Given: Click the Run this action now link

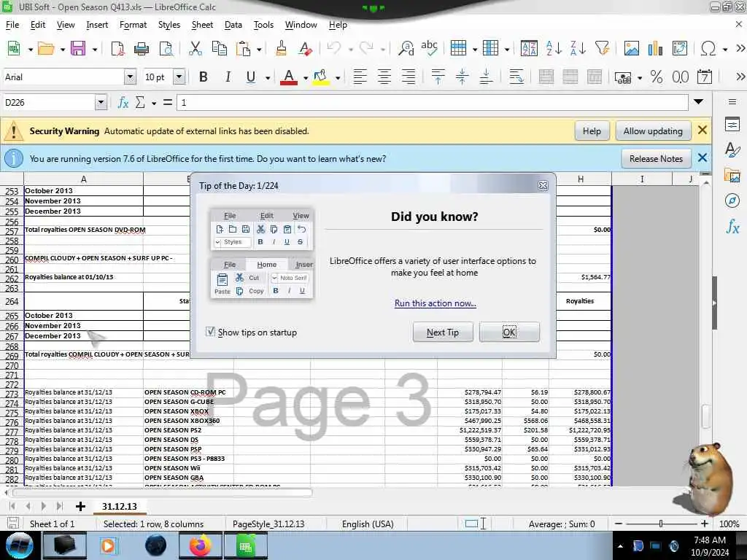Looking at the screenshot, I should [435, 303].
